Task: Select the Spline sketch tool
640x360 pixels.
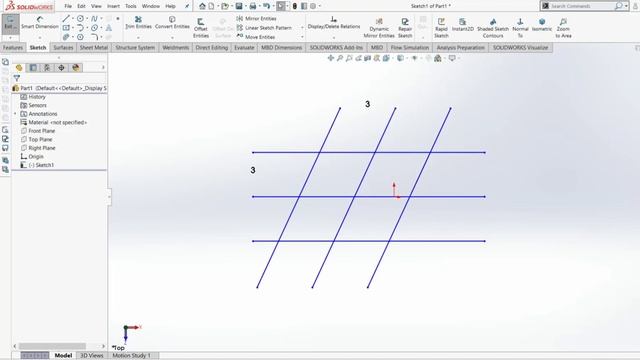Action: tap(94, 19)
